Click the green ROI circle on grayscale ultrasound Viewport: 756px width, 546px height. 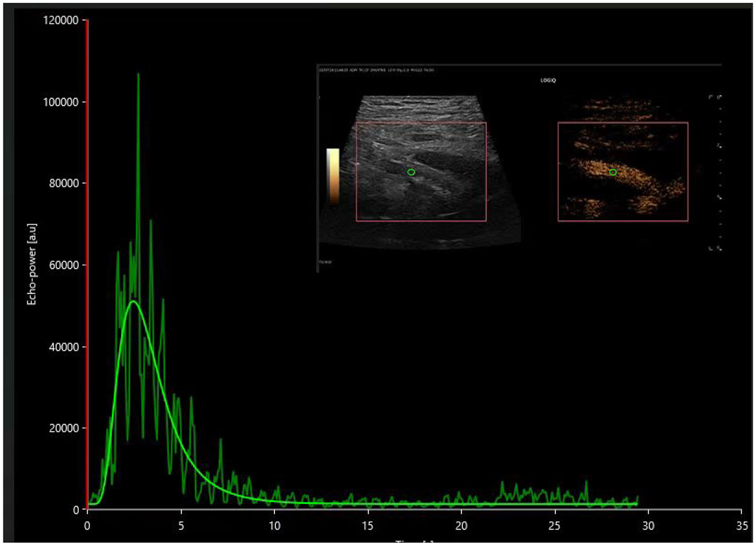(411, 172)
